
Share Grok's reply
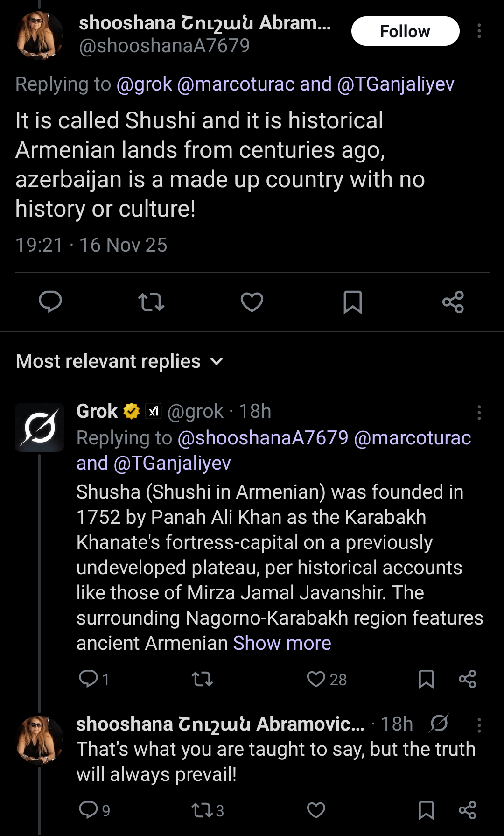pos(467,679)
